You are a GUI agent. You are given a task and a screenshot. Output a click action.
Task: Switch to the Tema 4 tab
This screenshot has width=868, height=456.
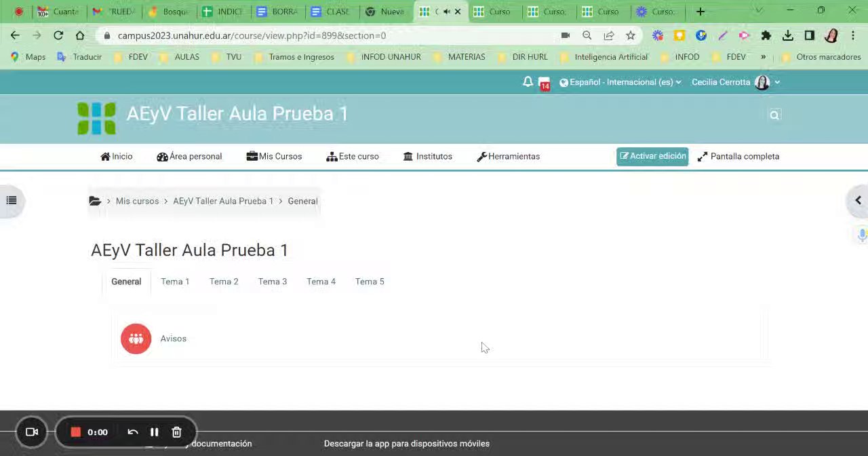click(x=321, y=282)
